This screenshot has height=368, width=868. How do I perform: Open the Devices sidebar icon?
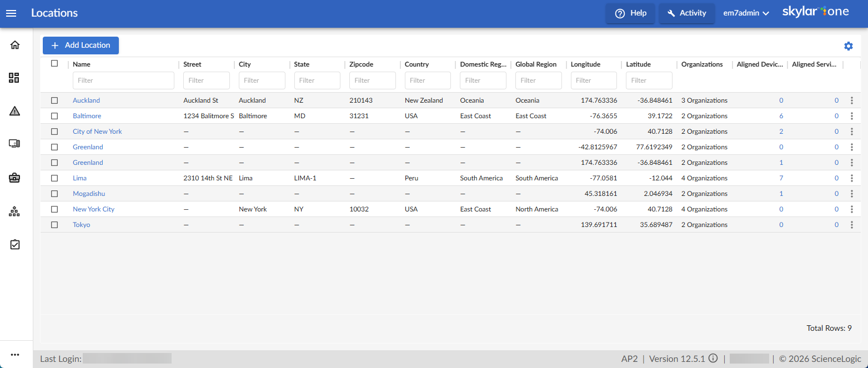tap(14, 144)
